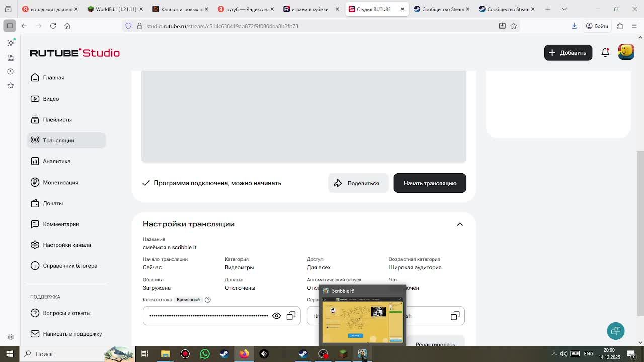Open notifications bell
The height and width of the screenshot is (362, 644).
605,53
